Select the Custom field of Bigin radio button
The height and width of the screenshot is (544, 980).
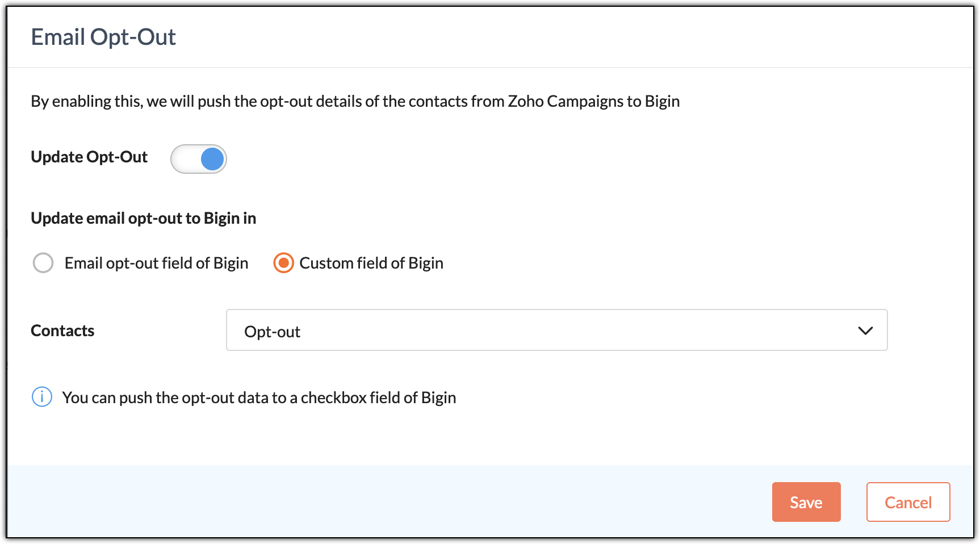[x=283, y=263]
